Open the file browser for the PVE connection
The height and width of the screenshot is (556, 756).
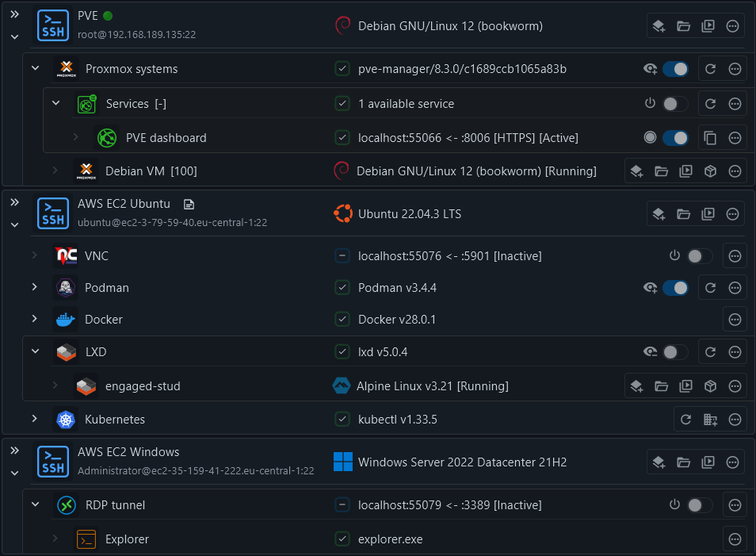(684, 25)
